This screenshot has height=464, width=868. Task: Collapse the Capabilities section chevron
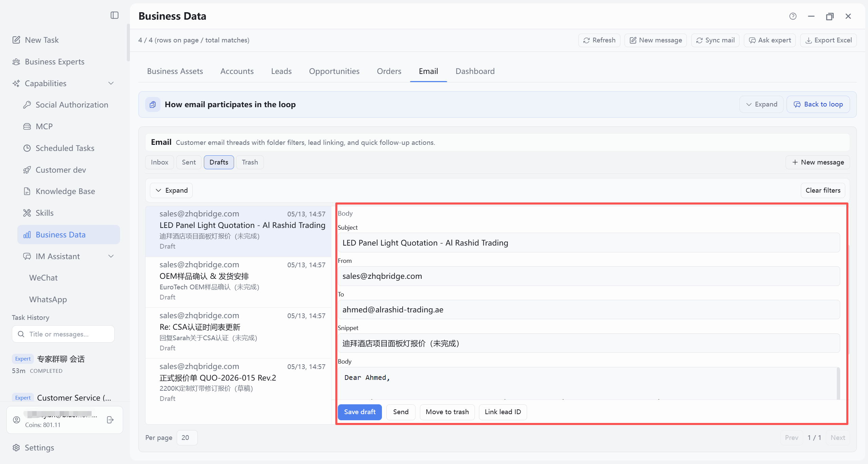[x=111, y=83]
